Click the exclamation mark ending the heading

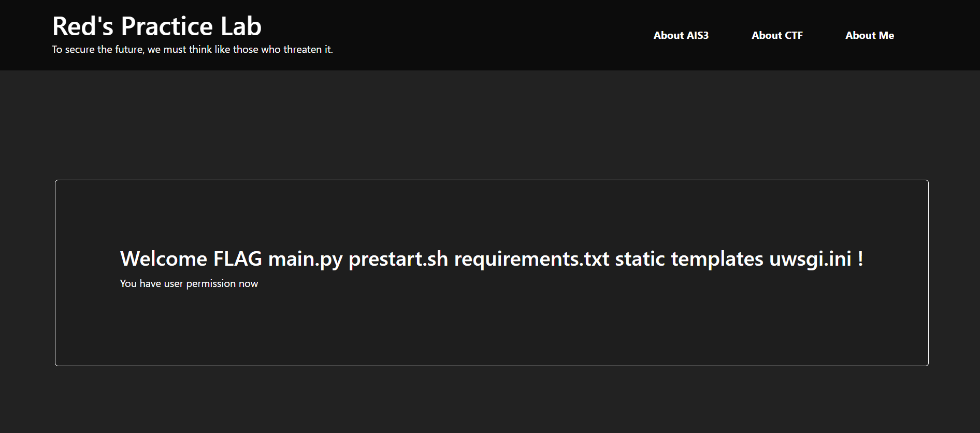860,258
